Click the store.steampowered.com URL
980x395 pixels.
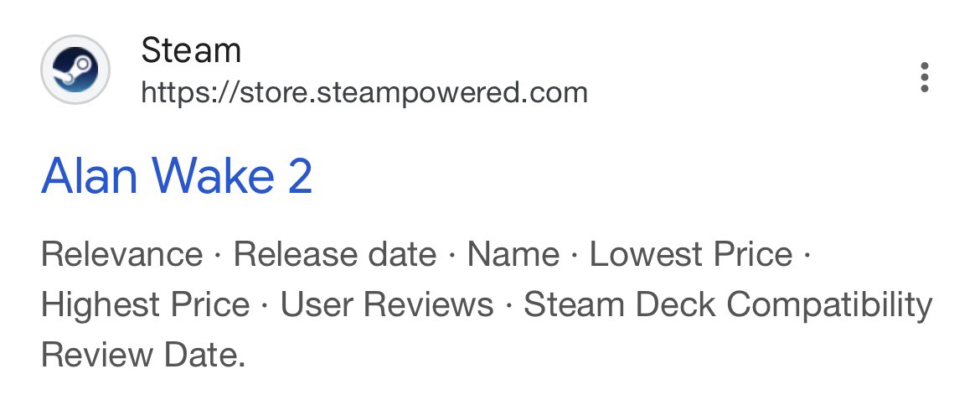pyautogui.click(x=364, y=92)
